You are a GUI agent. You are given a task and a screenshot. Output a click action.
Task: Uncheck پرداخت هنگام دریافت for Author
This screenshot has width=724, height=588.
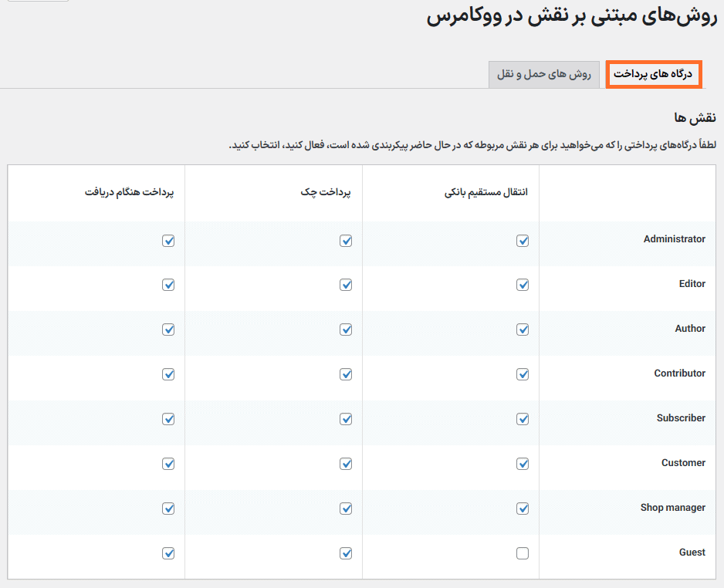[168, 329]
